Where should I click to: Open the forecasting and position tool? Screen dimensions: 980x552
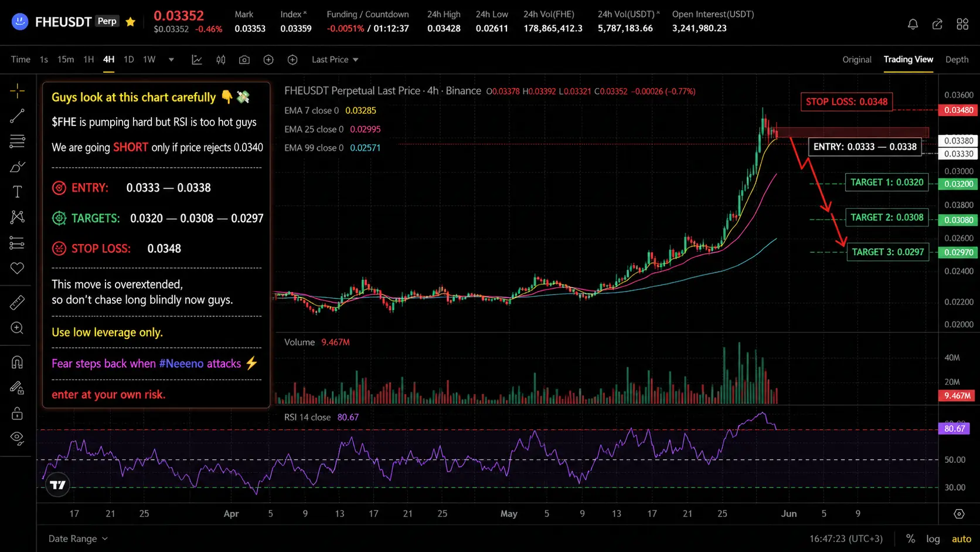tap(17, 243)
